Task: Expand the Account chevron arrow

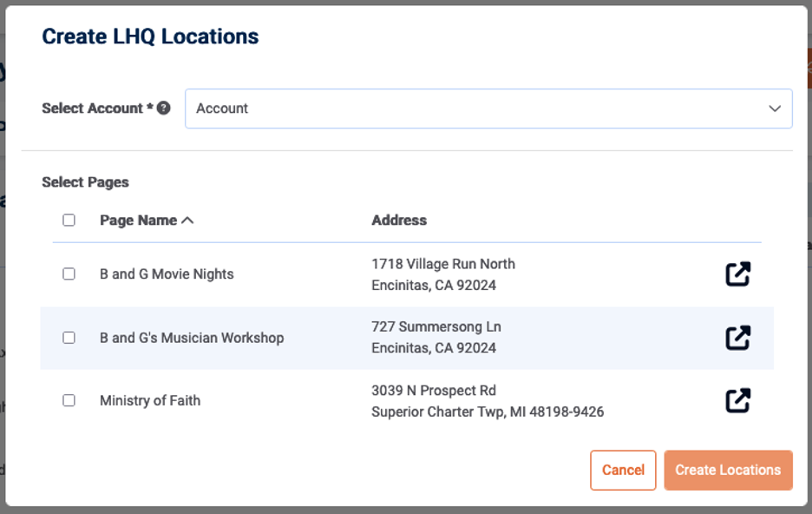Action: [775, 109]
